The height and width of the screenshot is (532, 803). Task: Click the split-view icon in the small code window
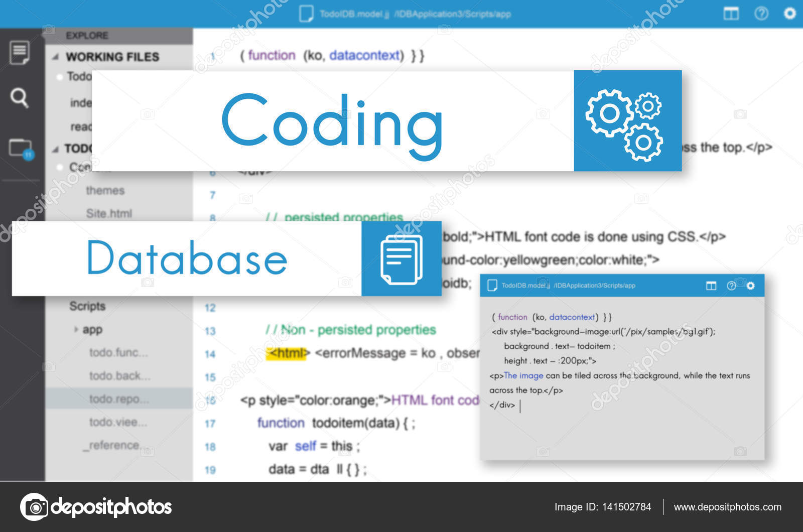(x=711, y=285)
